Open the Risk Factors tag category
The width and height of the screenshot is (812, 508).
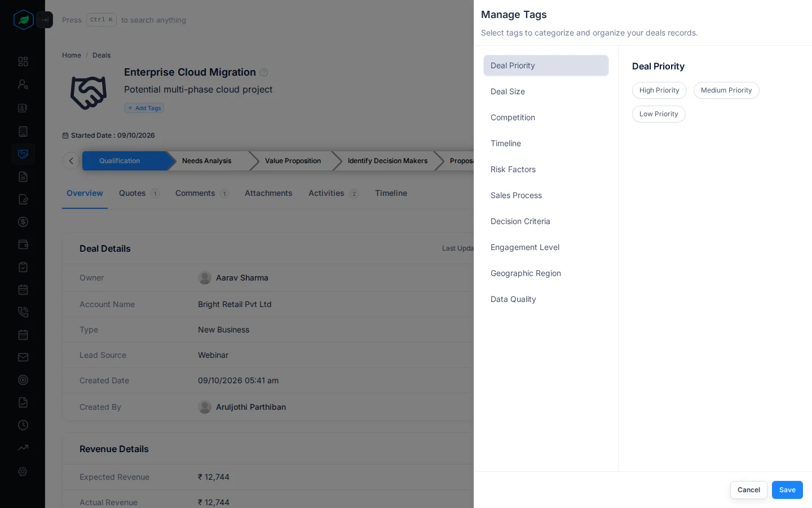tap(546, 169)
